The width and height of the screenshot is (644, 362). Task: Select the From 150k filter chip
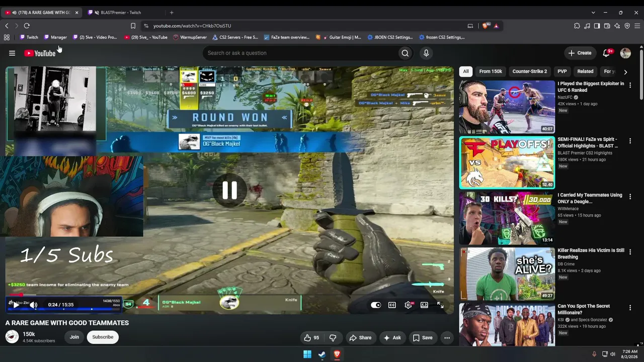(x=491, y=71)
